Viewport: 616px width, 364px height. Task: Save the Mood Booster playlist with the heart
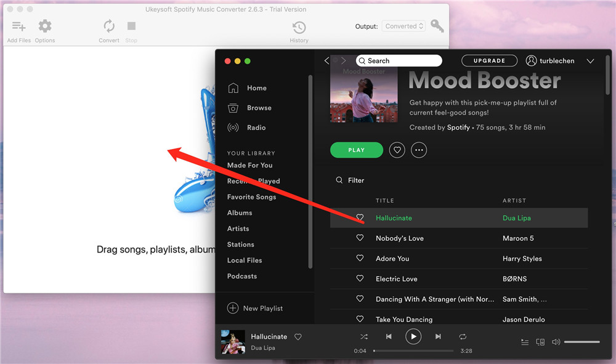[x=397, y=150]
